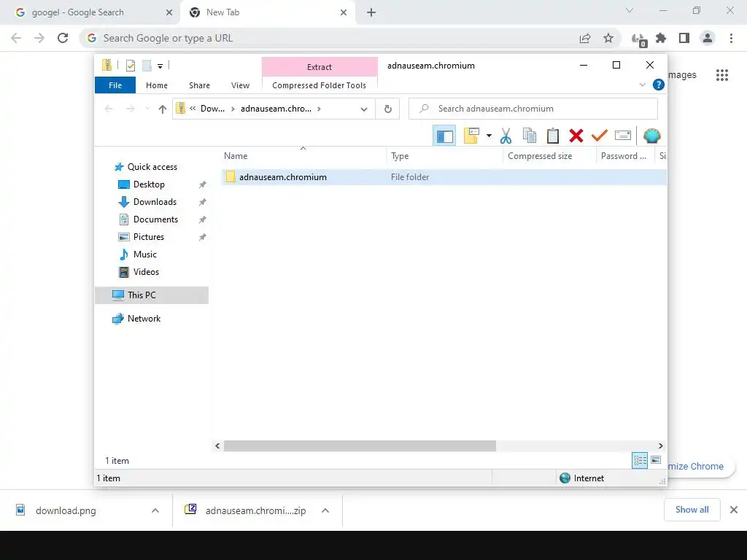
Task: Click the shell globe icon in toolbar
Action: (x=651, y=136)
